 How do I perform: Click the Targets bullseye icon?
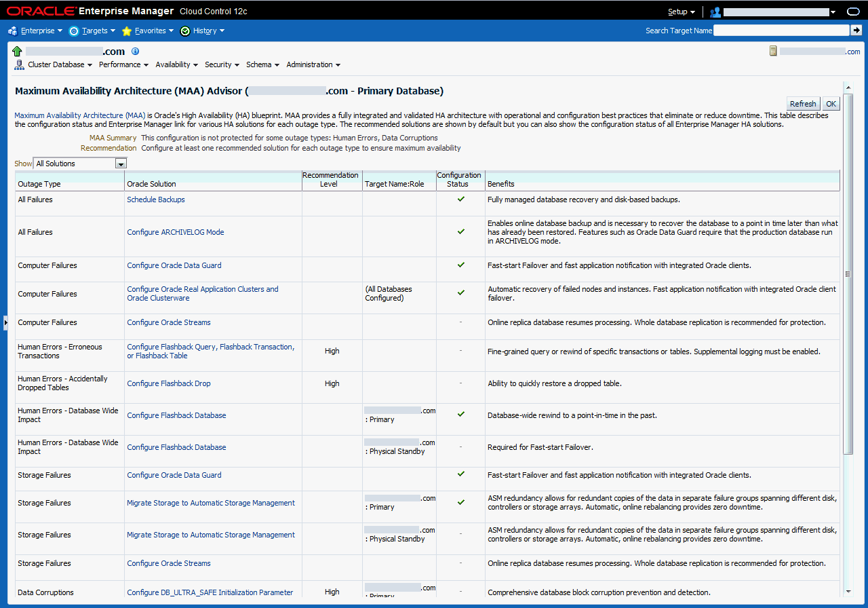(x=74, y=31)
